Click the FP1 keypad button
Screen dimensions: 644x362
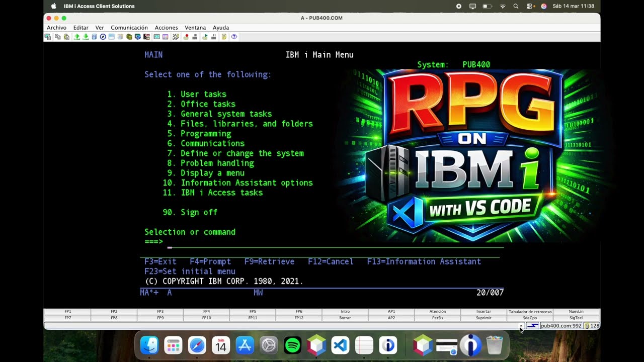[x=67, y=312]
